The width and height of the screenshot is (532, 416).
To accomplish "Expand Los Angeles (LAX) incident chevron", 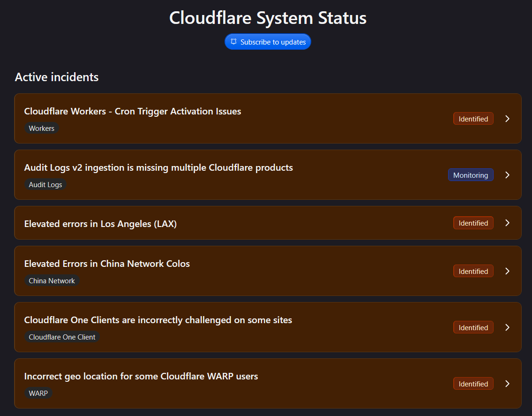I will (507, 223).
